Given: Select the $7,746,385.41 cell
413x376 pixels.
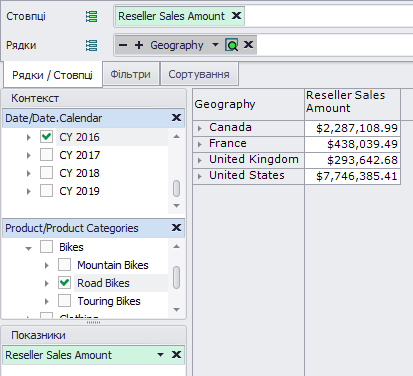Looking at the screenshot, I should 352,176.
